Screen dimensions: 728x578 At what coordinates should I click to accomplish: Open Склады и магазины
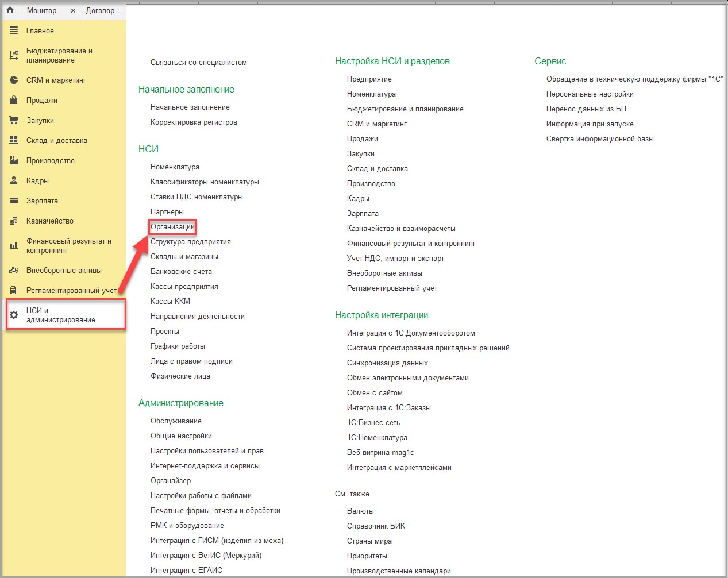point(184,256)
